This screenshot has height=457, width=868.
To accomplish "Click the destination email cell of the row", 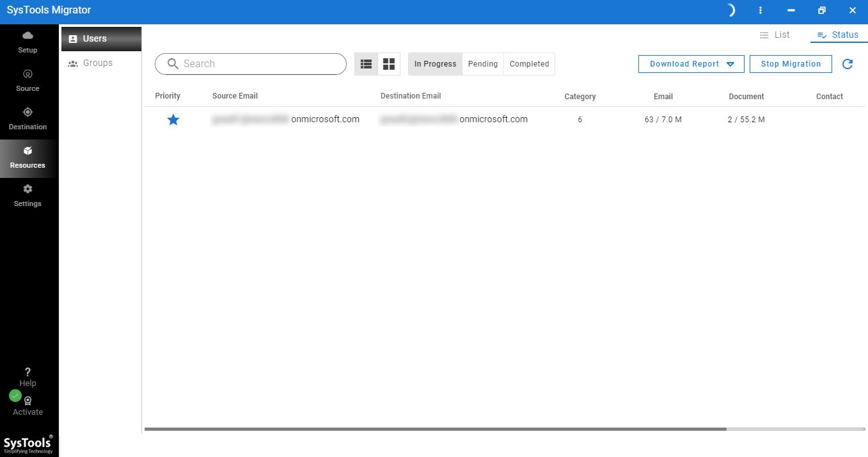I will click(x=454, y=119).
